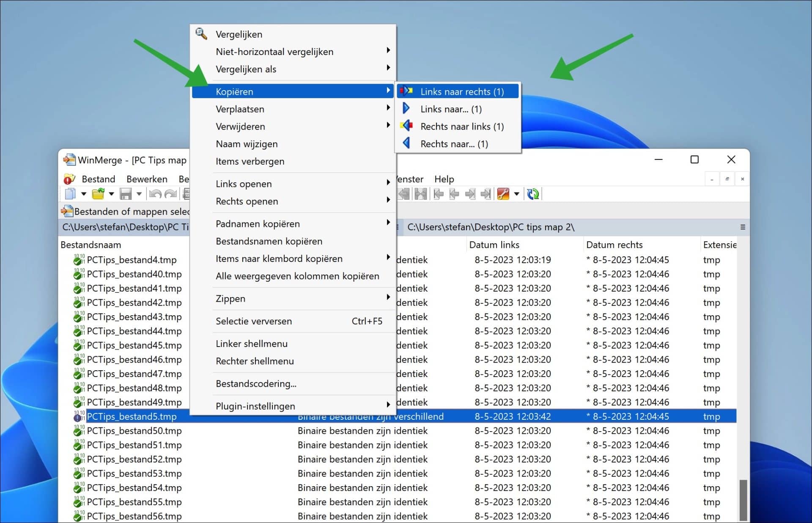Open dropdown arrow beside Options wrench icon
The image size is (812, 523).
(516, 194)
